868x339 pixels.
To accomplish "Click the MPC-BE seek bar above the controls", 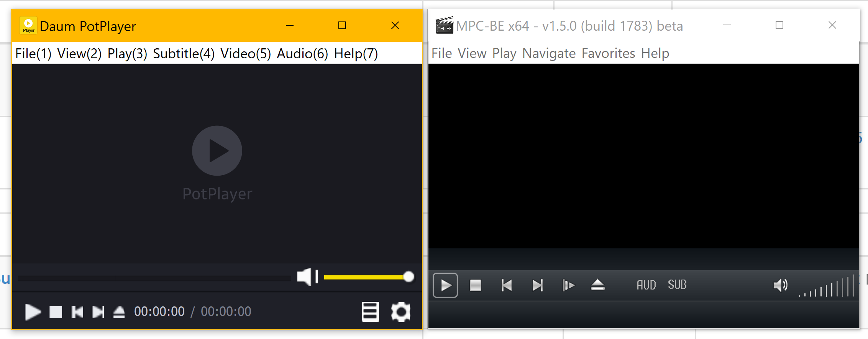I will pyautogui.click(x=644, y=259).
